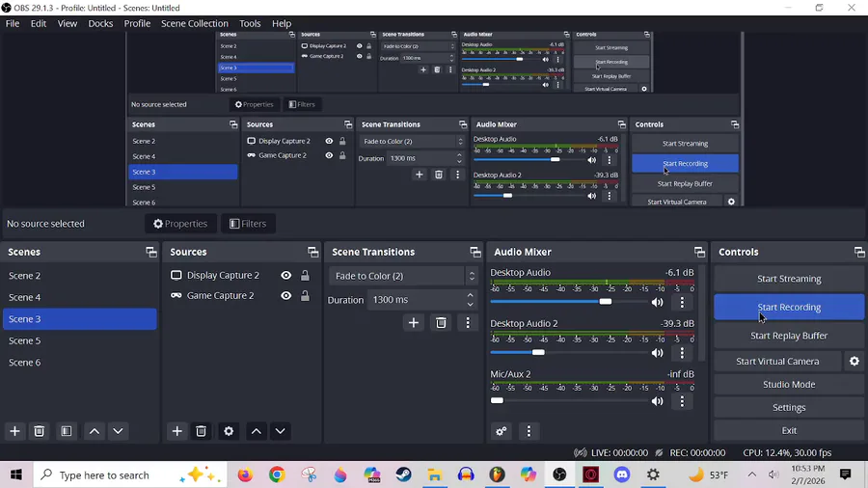Mute Desktop Audio 2 with speaker icon
The width and height of the screenshot is (868, 488).
click(x=657, y=353)
